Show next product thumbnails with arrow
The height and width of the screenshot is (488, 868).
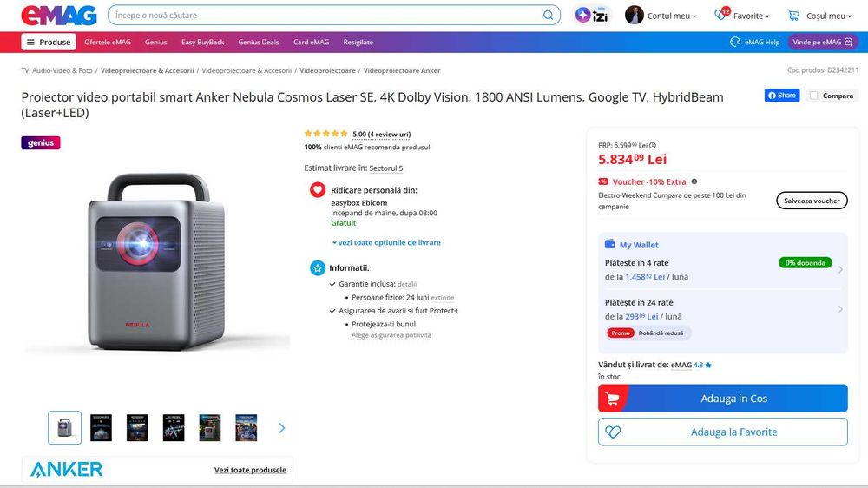[281, 427]
